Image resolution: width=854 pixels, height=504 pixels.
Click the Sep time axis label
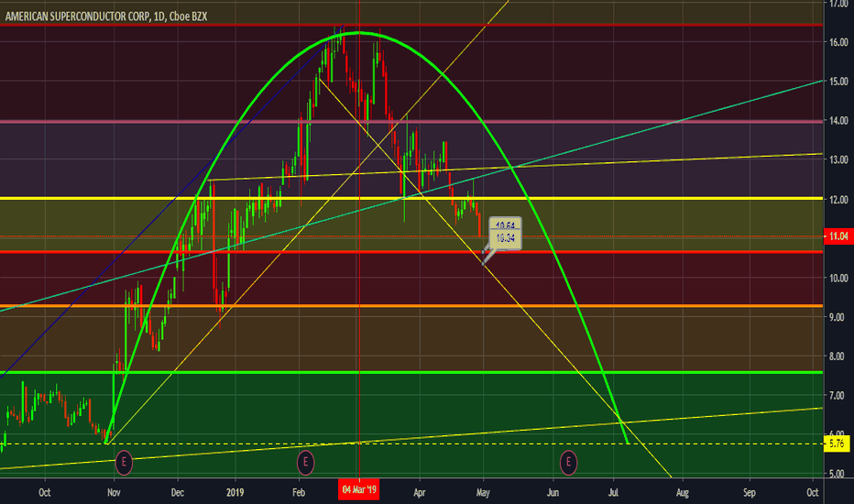point(750,493)
